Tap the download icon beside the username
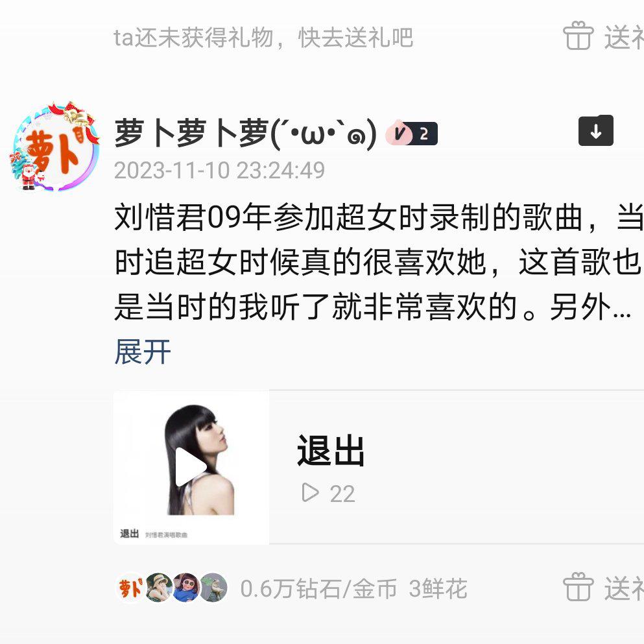644x644 pixels. (595, 130)
